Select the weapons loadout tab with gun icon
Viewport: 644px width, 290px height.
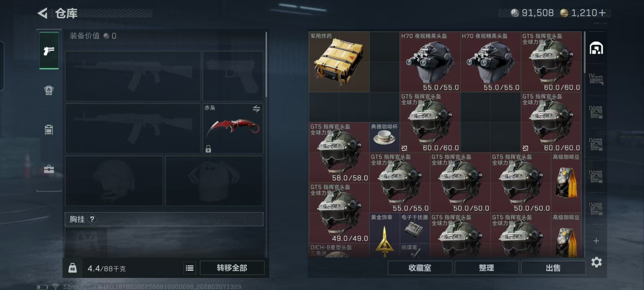(49, 51)
